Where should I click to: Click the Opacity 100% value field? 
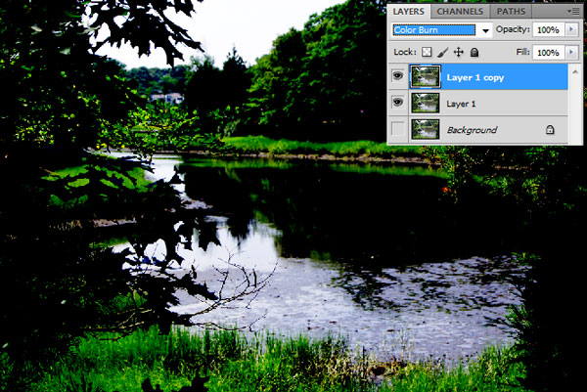point(549,30)
